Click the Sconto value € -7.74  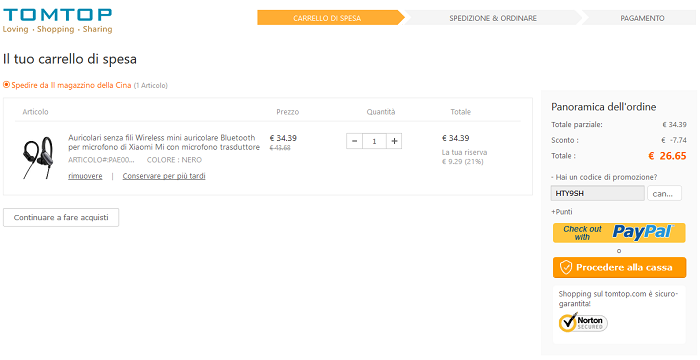click(x=674, y=140)
